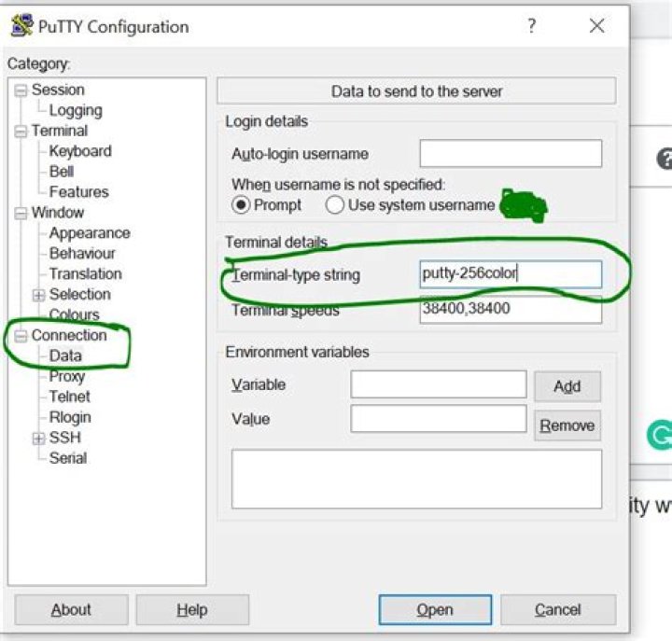Click the Help button
The image size is (672, 641).
tap(192, 609)
